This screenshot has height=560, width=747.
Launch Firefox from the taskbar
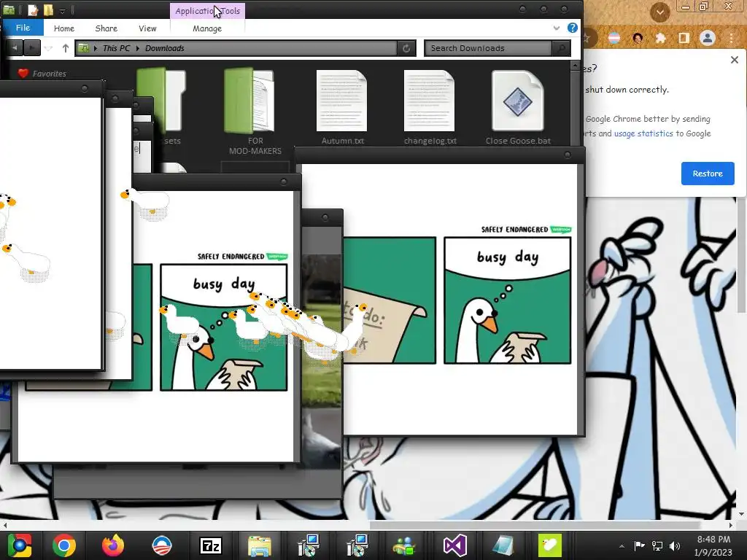(x=113, y=545)
